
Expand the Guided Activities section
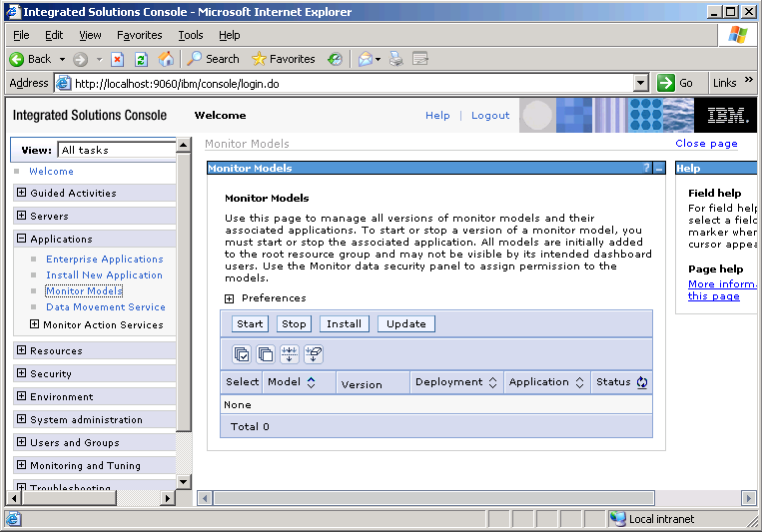coord(21,193)
